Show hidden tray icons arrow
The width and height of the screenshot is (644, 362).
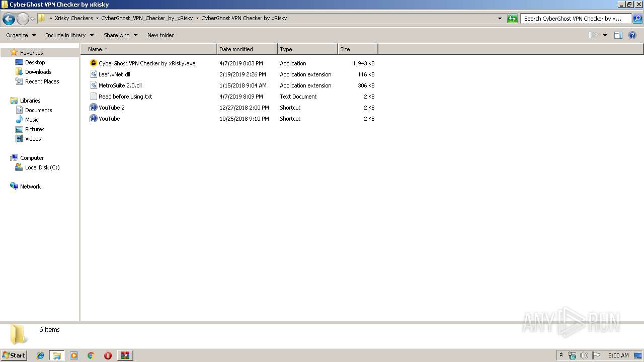pyautogui.click(x=561, y=355)
